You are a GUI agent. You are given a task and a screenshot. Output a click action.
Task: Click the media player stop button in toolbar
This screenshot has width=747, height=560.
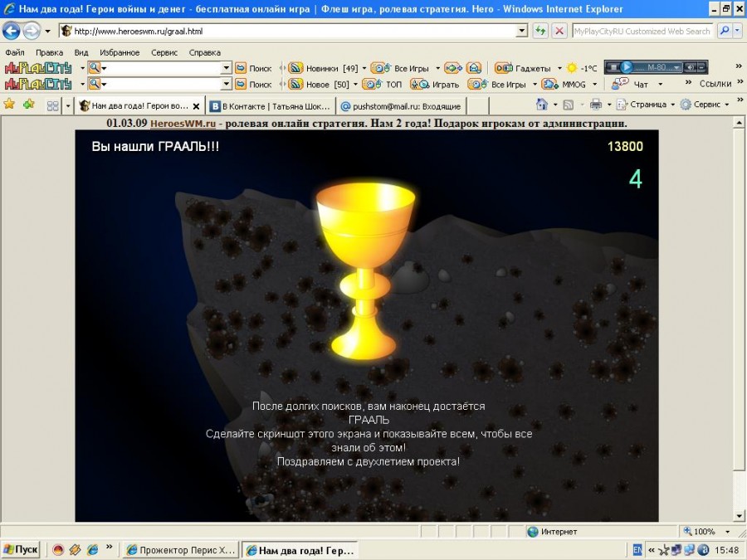click(613, 68)
